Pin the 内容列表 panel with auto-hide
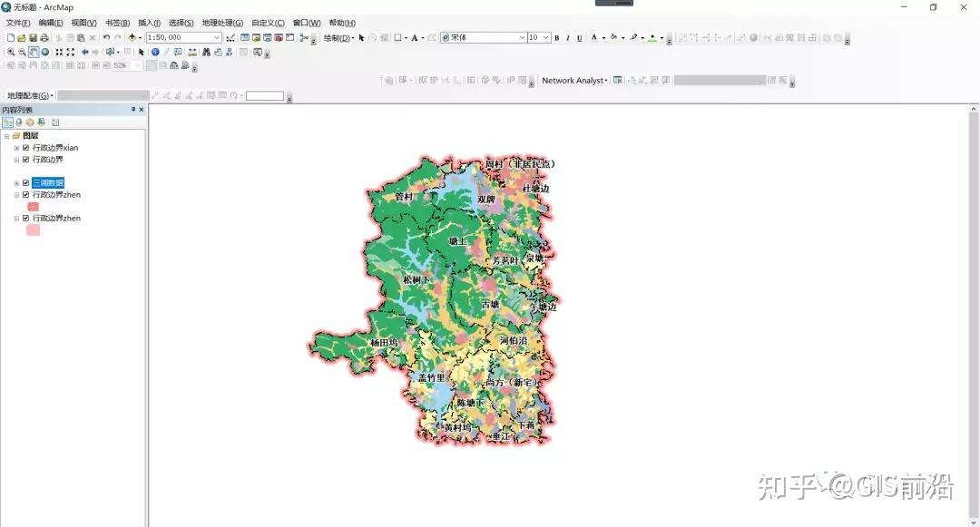 tap(133, 109)
